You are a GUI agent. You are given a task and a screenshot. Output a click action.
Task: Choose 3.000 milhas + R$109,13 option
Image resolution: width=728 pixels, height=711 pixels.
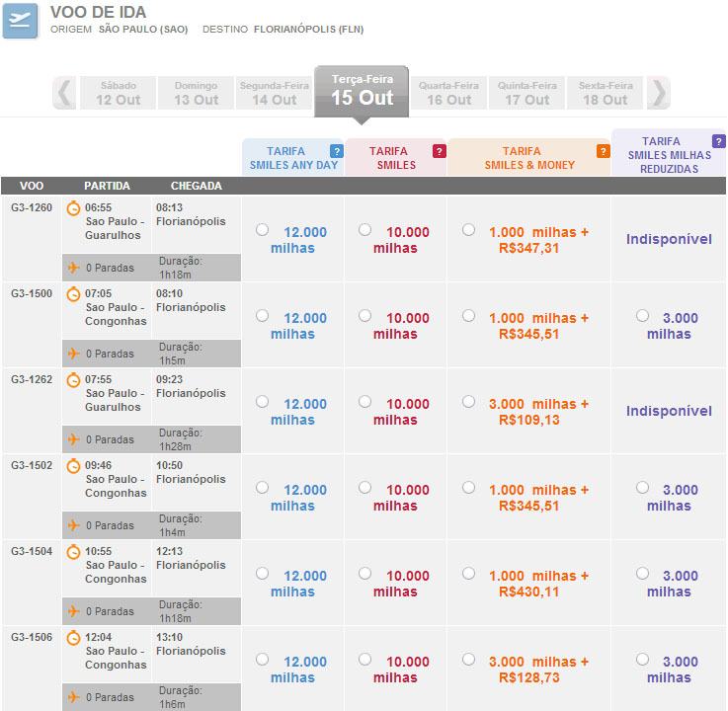tap(468, 402)
